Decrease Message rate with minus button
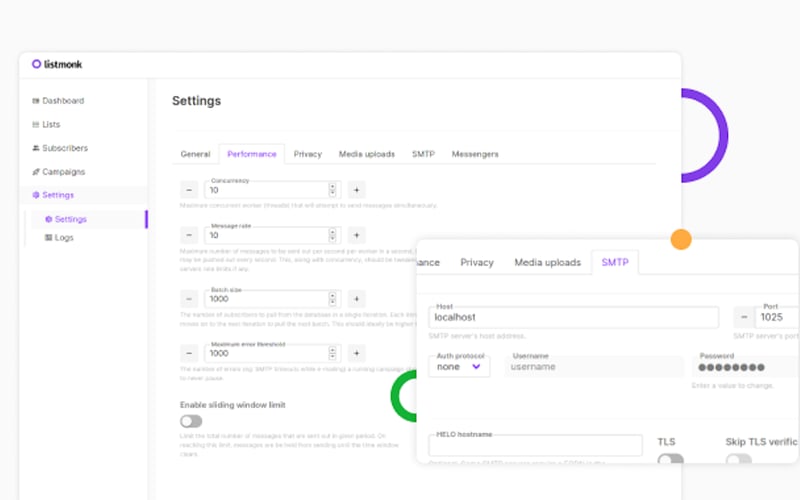Screen dimensions: 800x500 [x=189, y=235]
